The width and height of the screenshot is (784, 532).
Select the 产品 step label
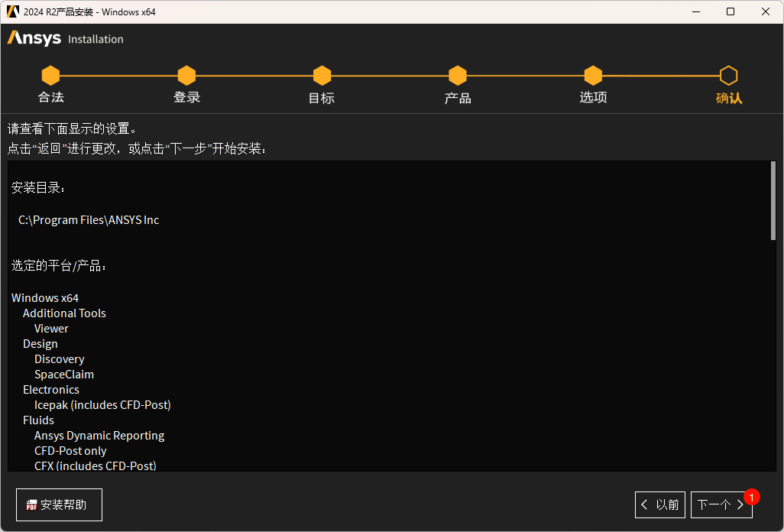tap(458, 98)
